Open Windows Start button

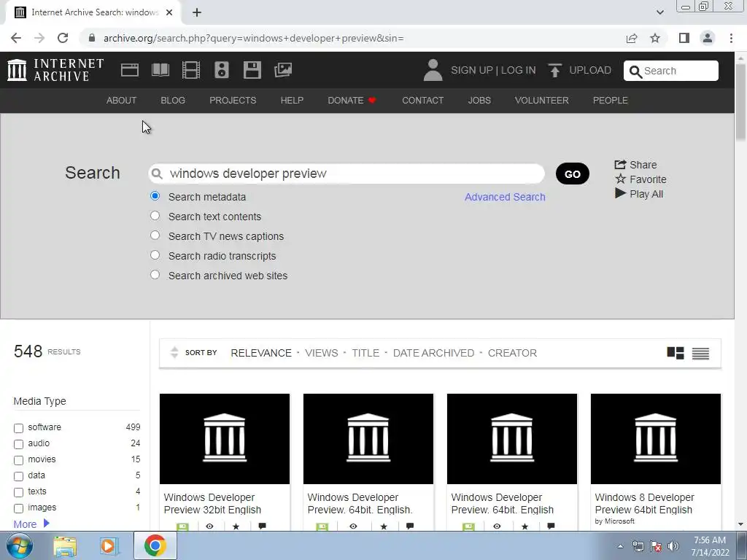click(x=20, y=545)
